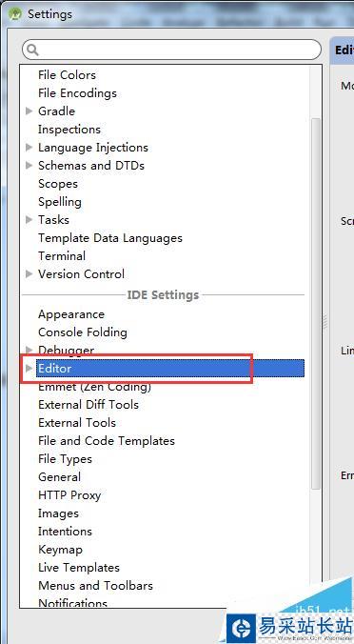Screen dimensions: 354x644
Task: Expand Version Control arrow
Action: click(29, 273)
